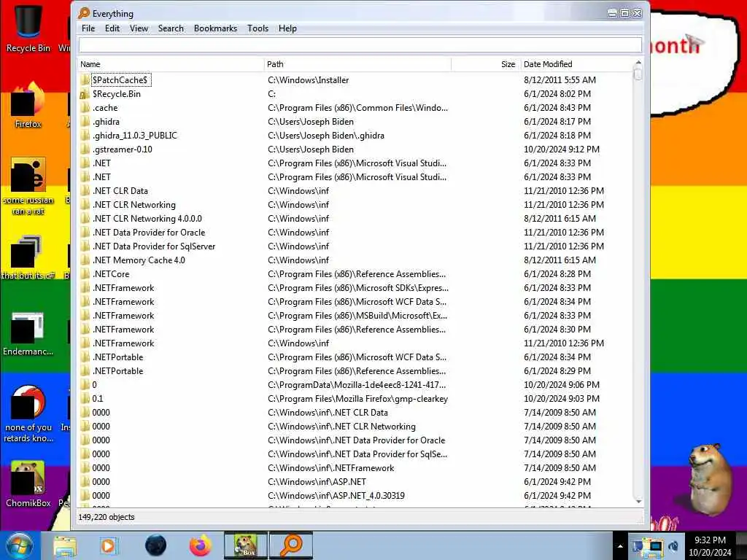
Task: Select the $Recycle.Bin locked folder icon
Action: click(x=85, y=94)
